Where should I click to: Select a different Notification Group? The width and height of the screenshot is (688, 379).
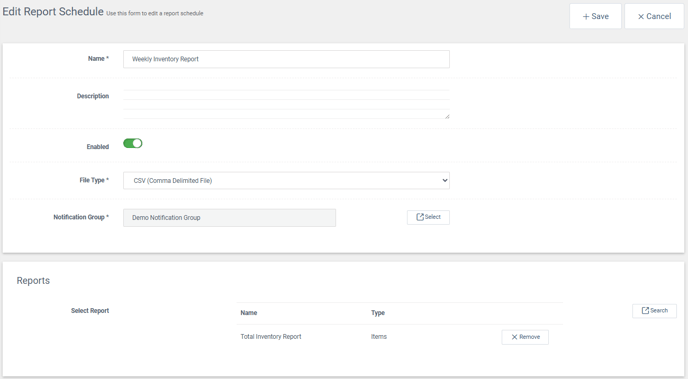pos(428,217)
